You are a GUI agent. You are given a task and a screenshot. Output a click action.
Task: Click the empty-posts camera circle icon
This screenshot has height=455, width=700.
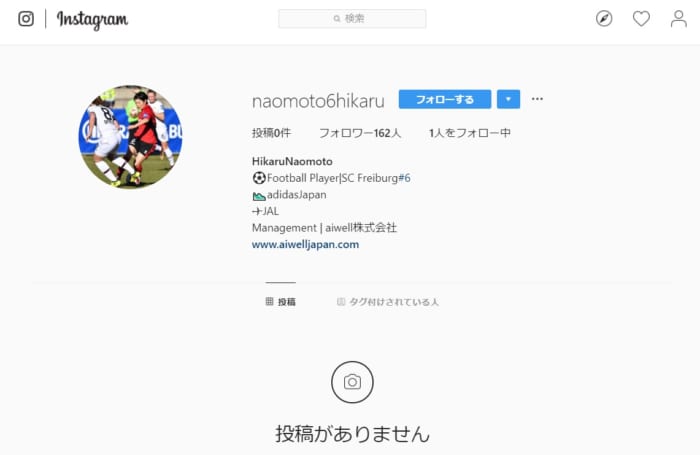click(352, 382)
